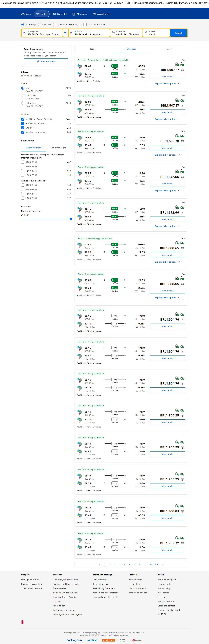Viewport: 209px width, 644px height.
Task: Open the Economy cabin class dropdown
Action: point(75,25)
